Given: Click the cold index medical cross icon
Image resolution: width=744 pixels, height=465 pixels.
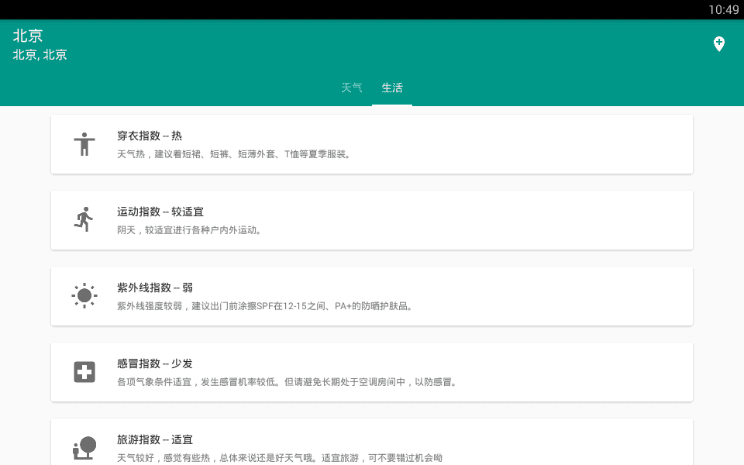Looking at the screenshot, I should point(84,372).
